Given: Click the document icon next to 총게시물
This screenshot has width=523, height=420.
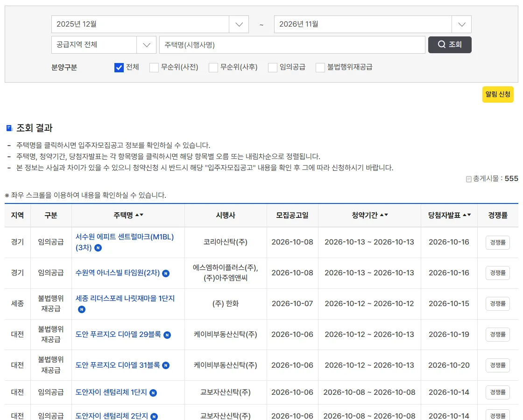Looking at the screenshot, I should (x=469, y=179).
